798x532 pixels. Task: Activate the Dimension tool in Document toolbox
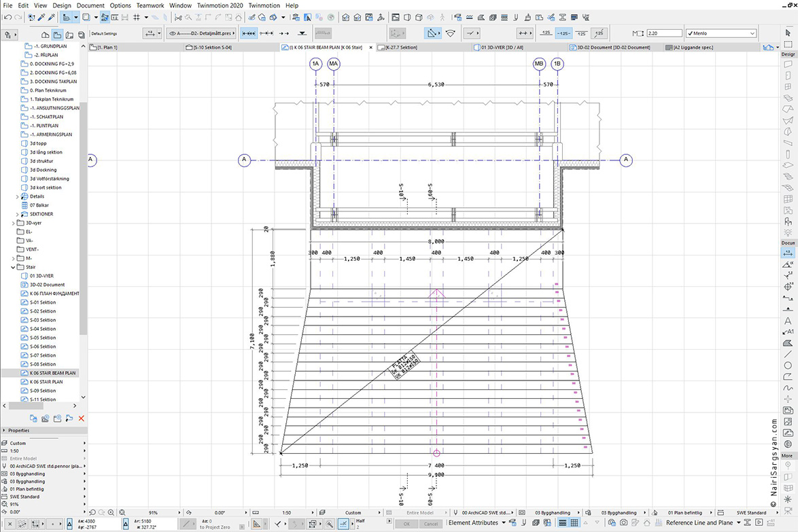788,253
